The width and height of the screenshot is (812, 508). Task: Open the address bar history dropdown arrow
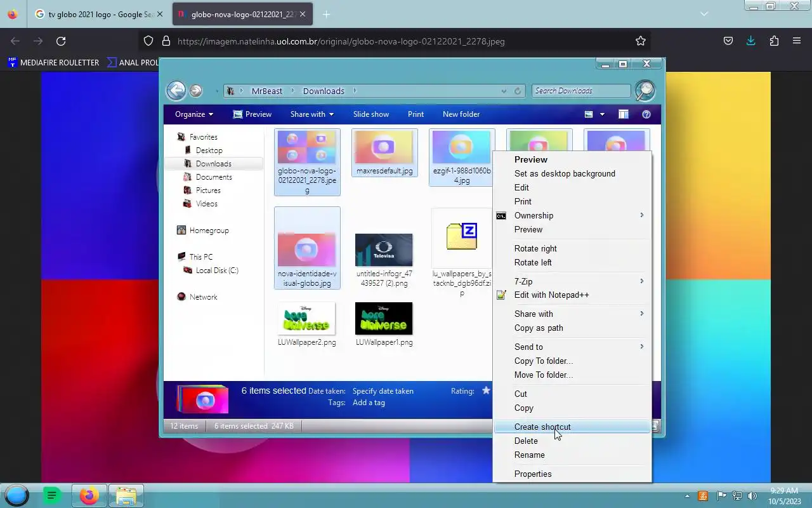[x=504, y=91]
